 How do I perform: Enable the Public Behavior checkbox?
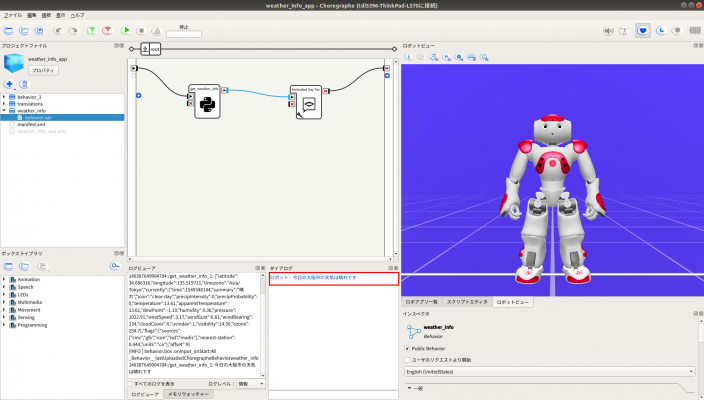coord(407,349)
